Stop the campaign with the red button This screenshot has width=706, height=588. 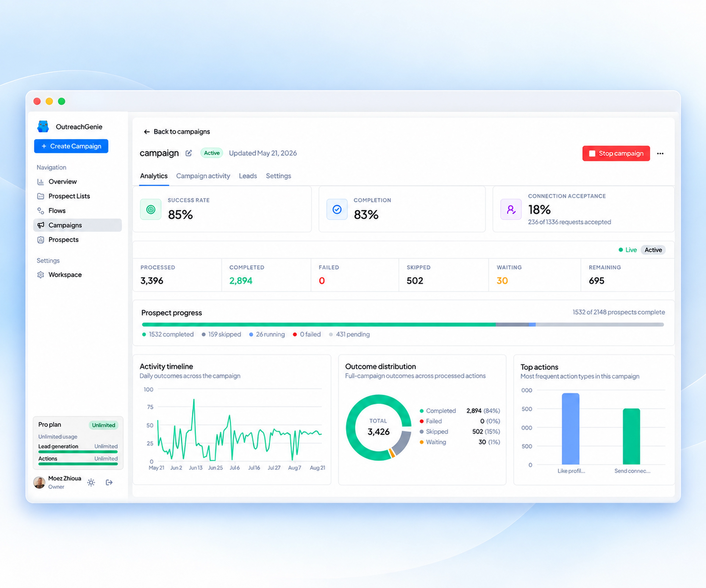[x=616, y=154]
